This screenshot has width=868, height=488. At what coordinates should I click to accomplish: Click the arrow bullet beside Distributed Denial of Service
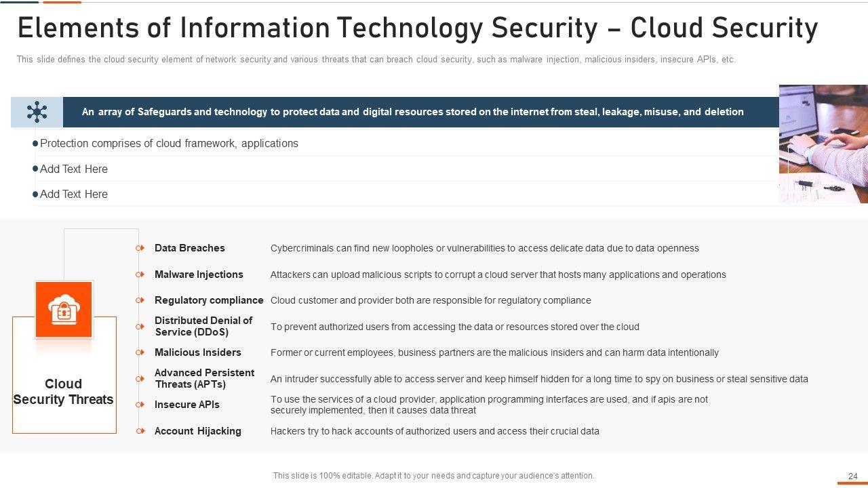(x=140, y=326)
